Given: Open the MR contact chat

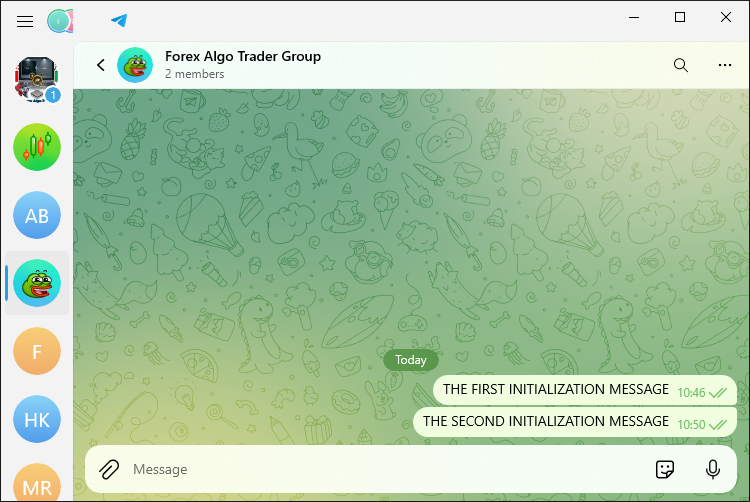Looking at the screenshot, I should point(37,482).
